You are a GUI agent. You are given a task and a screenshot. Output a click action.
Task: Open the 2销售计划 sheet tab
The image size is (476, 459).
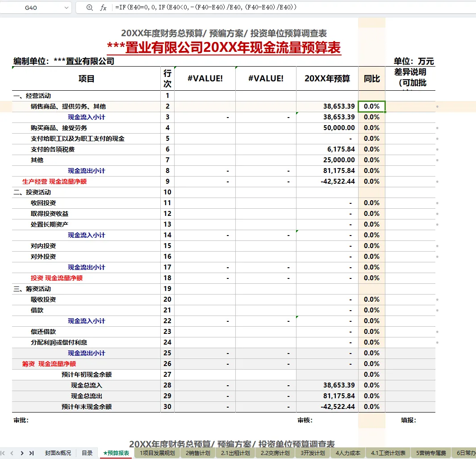[x=198, y=453]
